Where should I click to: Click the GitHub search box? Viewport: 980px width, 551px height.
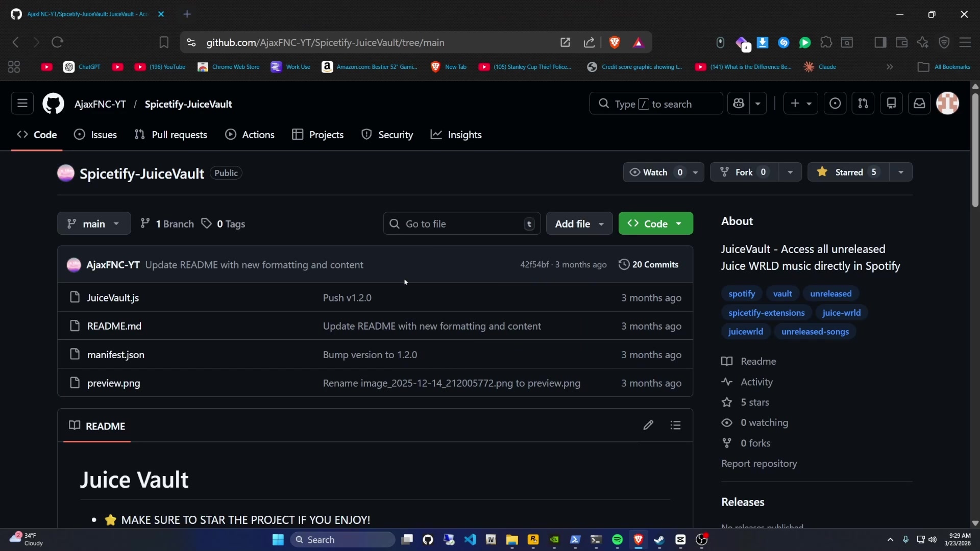pyautogui.click(x=656, y=104)
